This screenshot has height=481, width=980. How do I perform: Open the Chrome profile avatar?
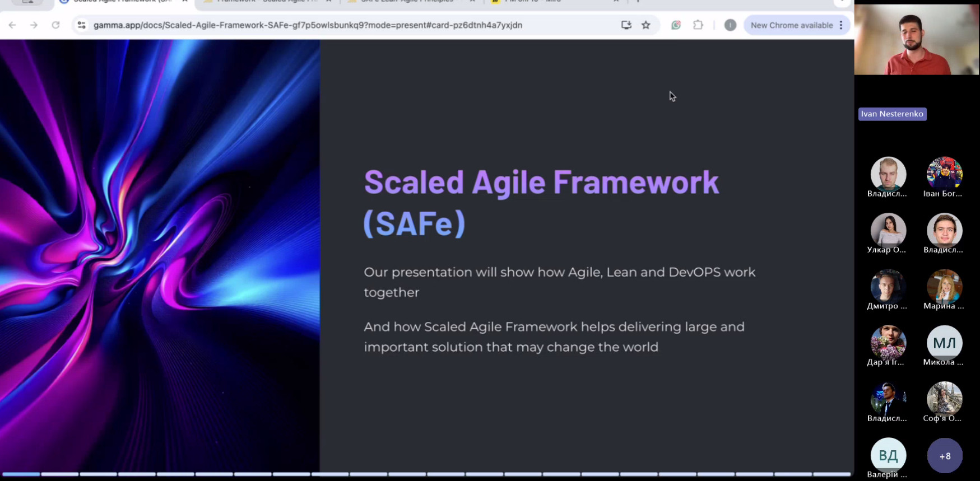[730, 25]
